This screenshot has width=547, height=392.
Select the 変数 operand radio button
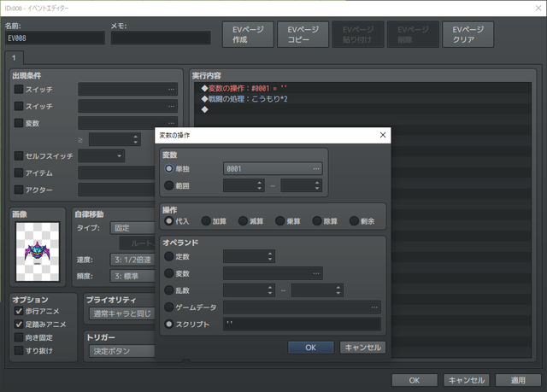(169, 273)
